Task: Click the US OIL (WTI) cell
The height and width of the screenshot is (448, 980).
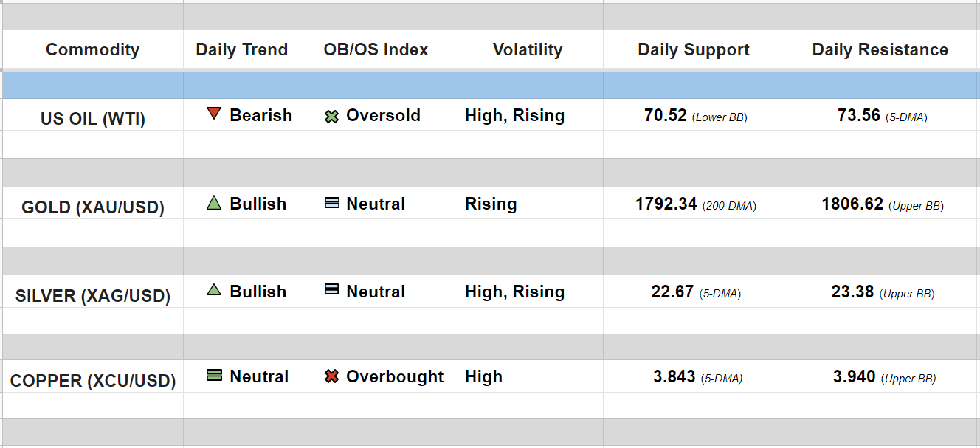Action: (93, 119)
